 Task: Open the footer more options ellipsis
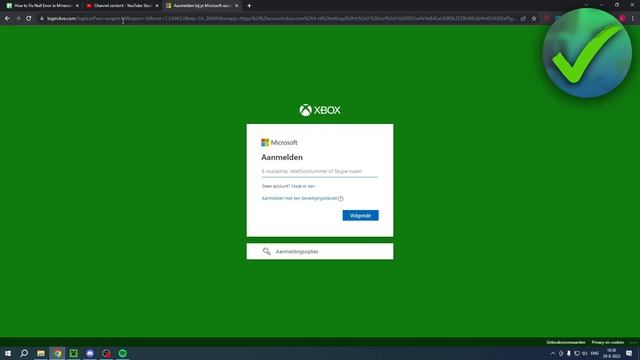point(633,342)
